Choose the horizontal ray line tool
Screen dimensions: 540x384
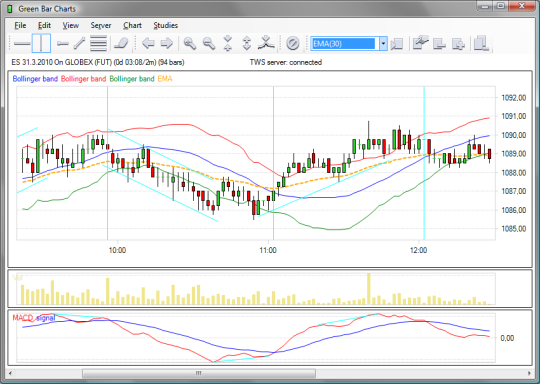coord(63,43)
